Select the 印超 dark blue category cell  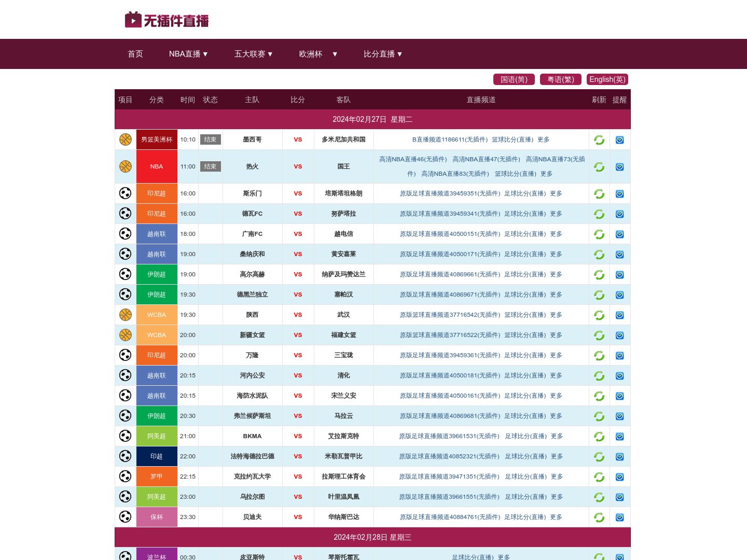(157, 456)
